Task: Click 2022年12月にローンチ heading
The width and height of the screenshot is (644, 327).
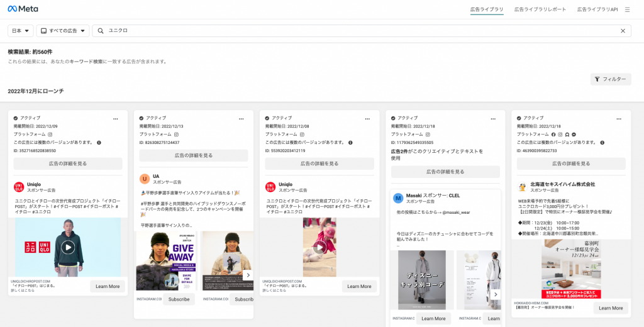Action: point(36,91)
